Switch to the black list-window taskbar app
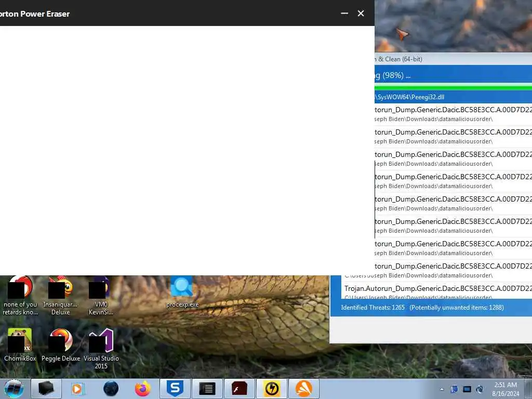Screen dimensions: 532x399 207,389
